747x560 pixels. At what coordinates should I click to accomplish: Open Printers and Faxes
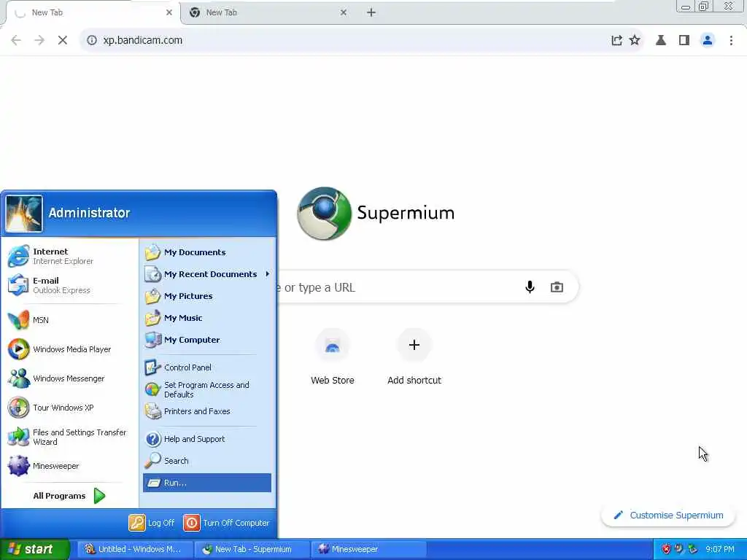(x=206, y=411)
